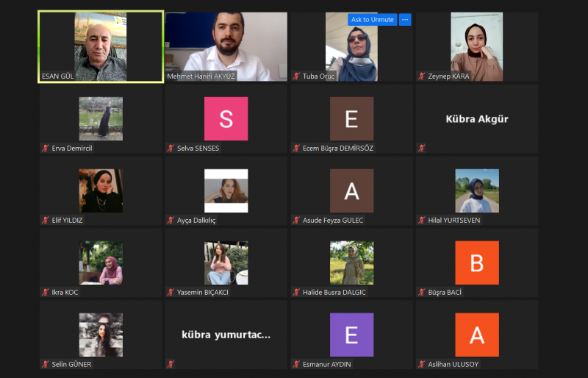Click muted mic icon beside Elif YILDIZ
This screenshot has height=378, width=588.
[46, 220]
